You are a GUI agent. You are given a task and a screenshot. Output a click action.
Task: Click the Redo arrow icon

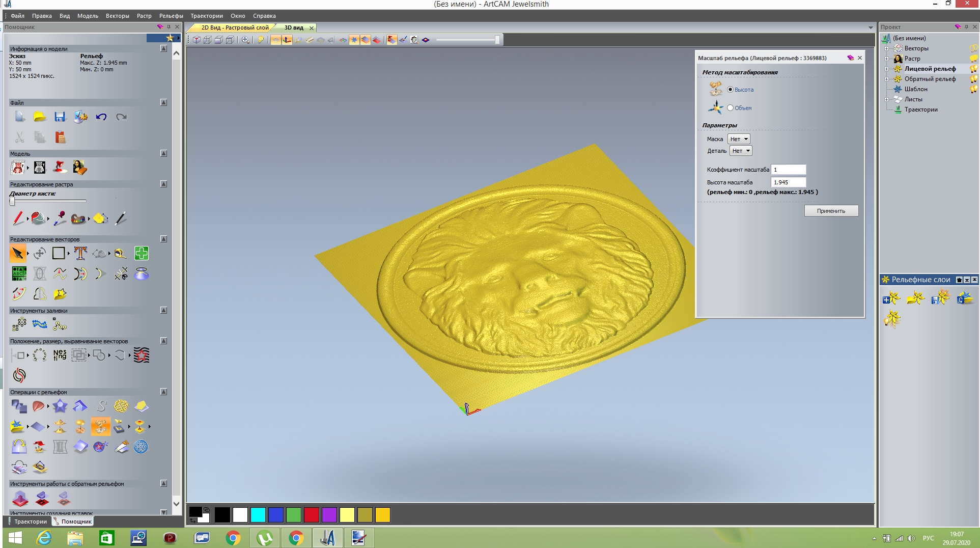tap(121, 117)
